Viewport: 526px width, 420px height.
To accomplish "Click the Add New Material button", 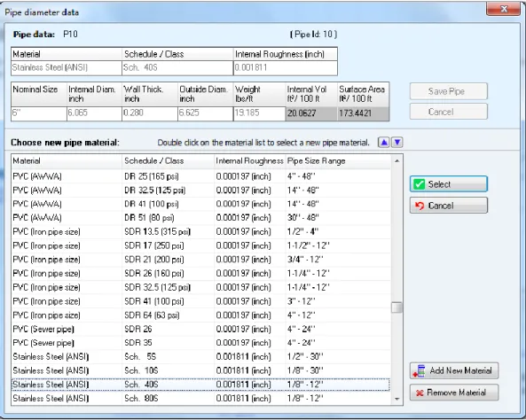I will [454, 370].
